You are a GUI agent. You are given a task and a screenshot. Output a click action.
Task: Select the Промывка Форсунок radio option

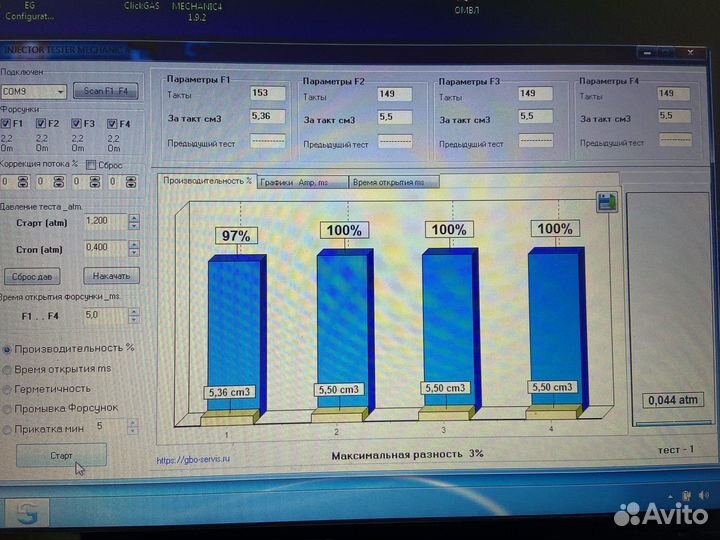[x=8, y=408]
